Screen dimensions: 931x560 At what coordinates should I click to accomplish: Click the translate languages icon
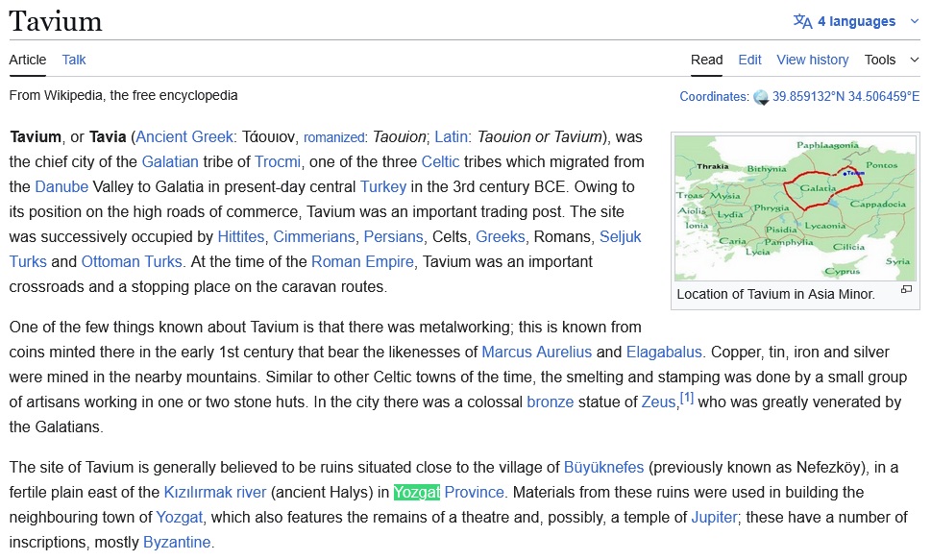(x=802, y=21)
